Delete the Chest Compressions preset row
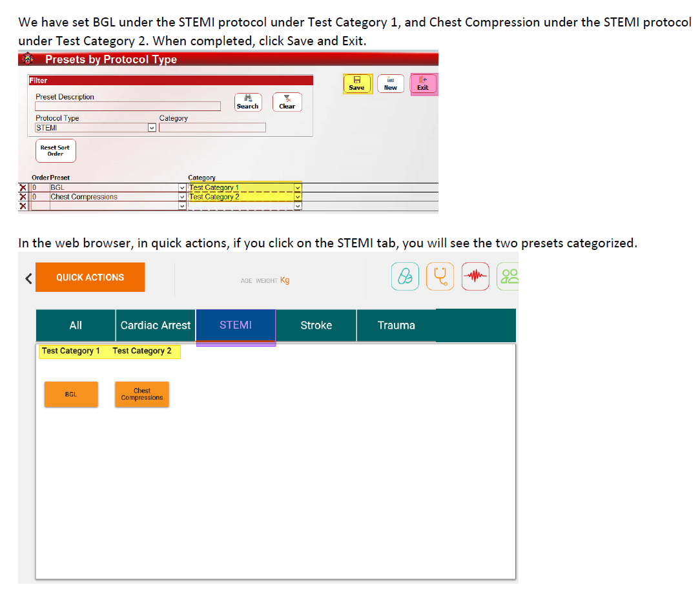700x607 pixels. click(x=23, y=197)
